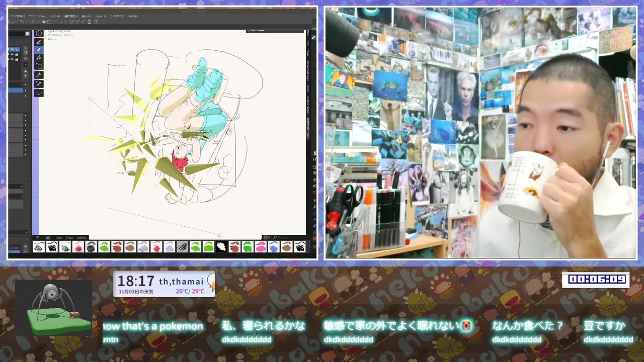644x362 pixels.
Task: Click the 3D robot model widget
Action: (54, 308)
